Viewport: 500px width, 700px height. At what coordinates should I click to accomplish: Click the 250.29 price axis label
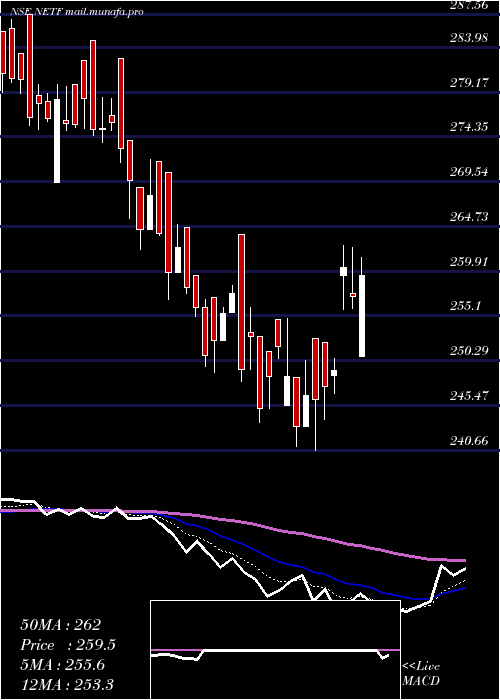(469, 351)
